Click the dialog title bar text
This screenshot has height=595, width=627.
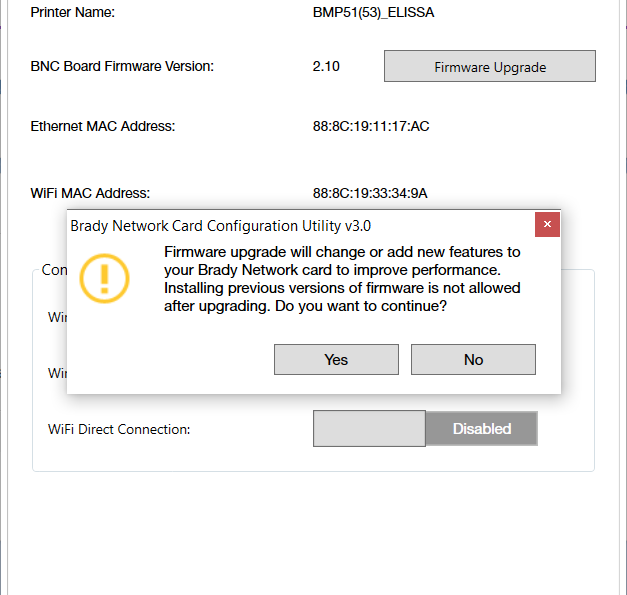[x=220, y=226]
